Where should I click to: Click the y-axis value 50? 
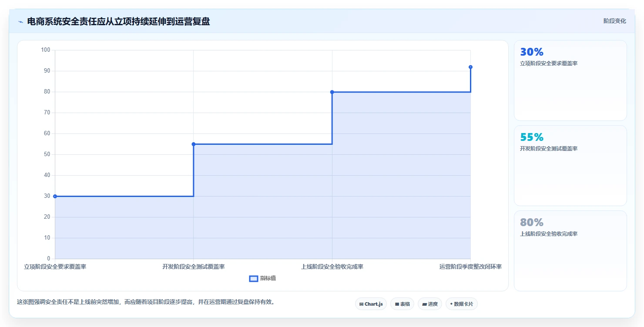pyautogui.click(x=47, y=154)
